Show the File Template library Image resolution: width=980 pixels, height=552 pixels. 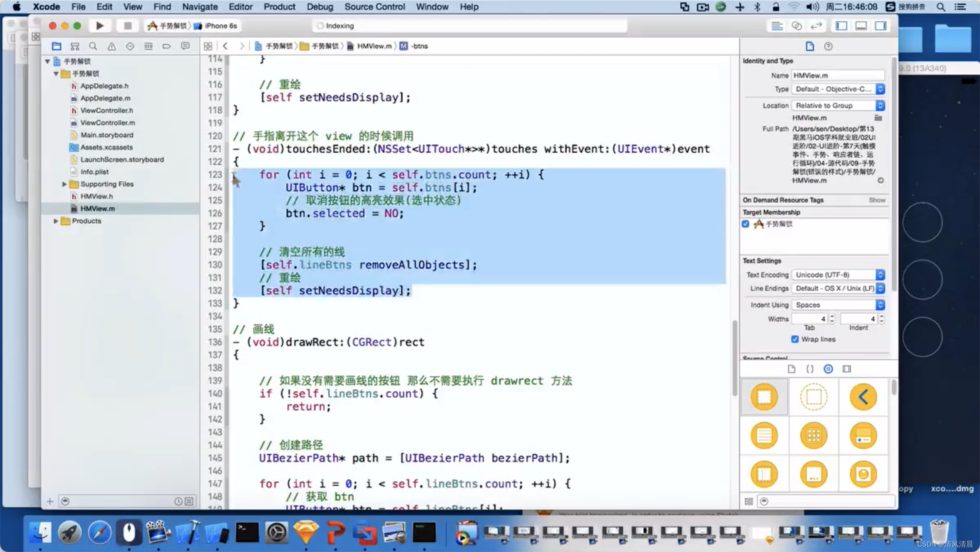(x=791, y=369)
